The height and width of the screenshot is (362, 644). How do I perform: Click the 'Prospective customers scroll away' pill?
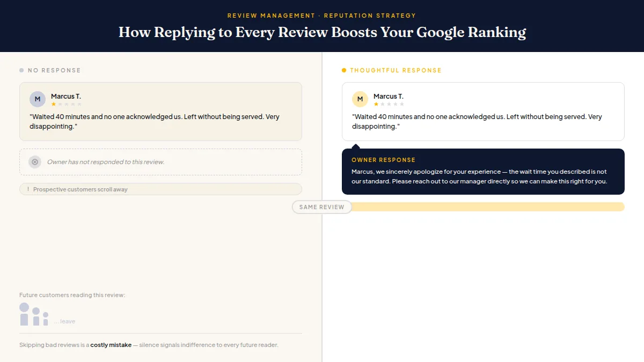point(160,189)
